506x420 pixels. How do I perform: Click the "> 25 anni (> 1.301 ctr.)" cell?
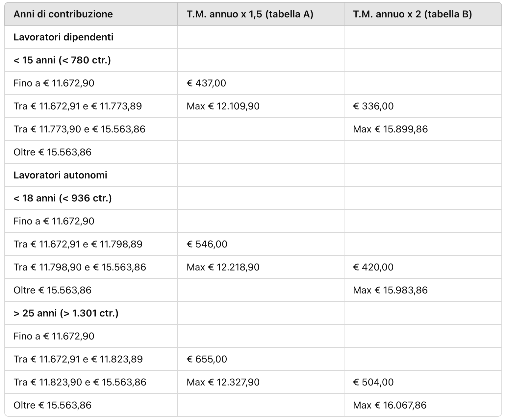click(x=66, y=313)
